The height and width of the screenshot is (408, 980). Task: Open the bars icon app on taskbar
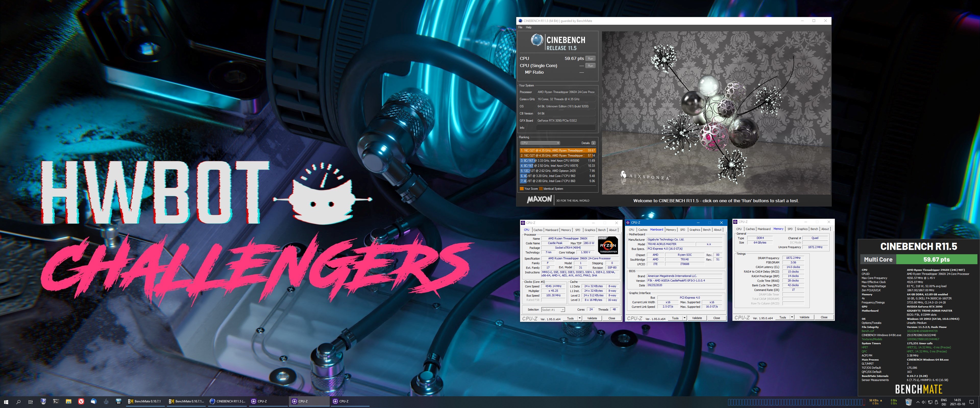coord(119,401)
